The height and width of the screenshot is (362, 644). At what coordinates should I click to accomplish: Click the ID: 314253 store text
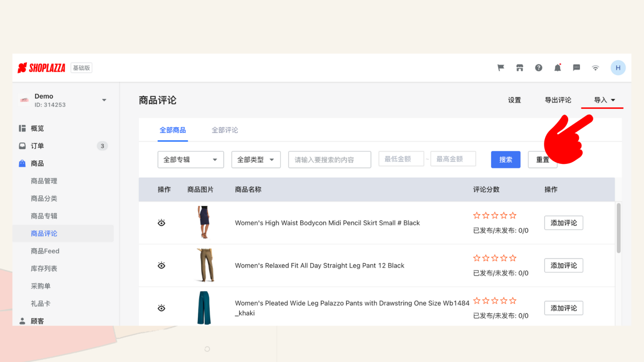coord(50,105)
